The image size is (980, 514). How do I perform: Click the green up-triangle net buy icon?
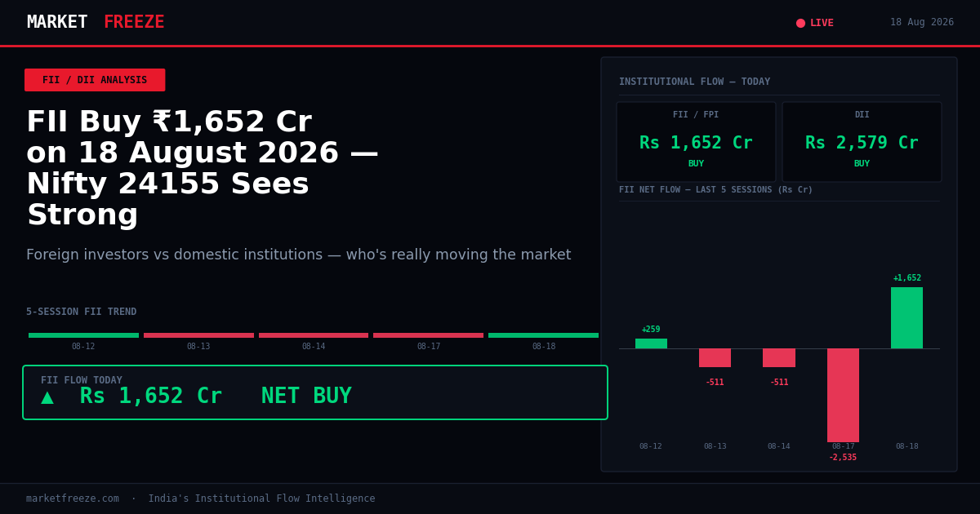pyautogui.click(x=47, y=397)
